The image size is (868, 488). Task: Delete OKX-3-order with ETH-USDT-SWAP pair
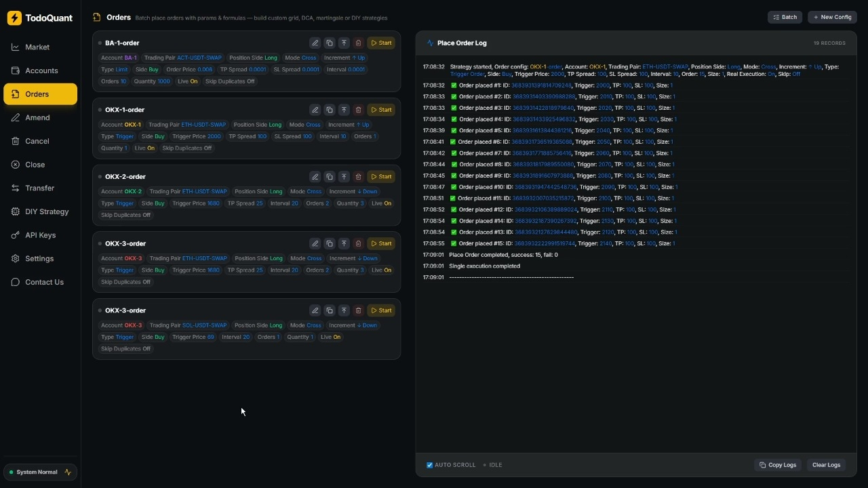coord(359,243)
